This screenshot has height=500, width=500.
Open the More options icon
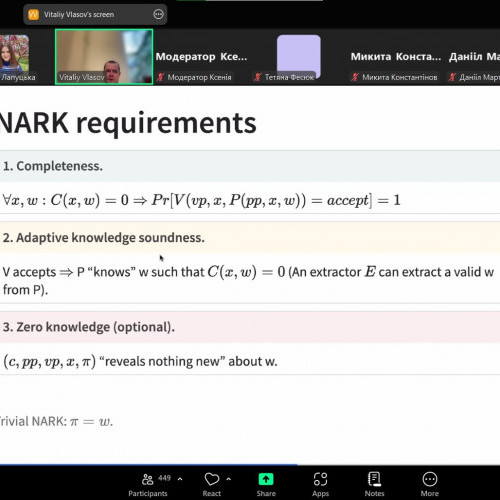pyautogui.click(x=430, y=480)
